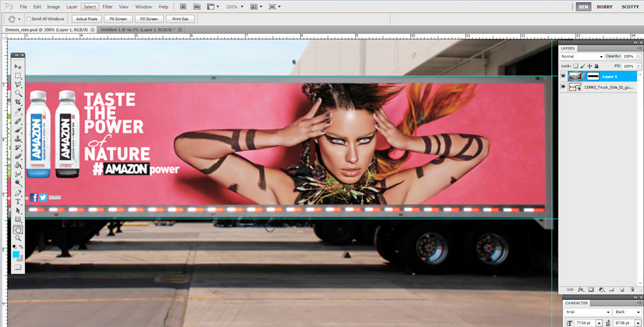Switch to the BEN workspace
The image size is (644, 327).
pos(583,7)
